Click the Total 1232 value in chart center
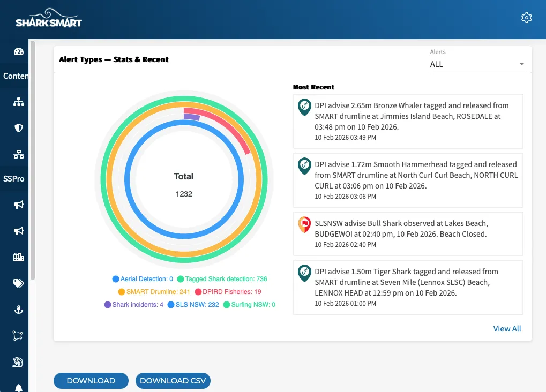Image resolution: width=546 pixels, height=392 pixels. [184, 194]
